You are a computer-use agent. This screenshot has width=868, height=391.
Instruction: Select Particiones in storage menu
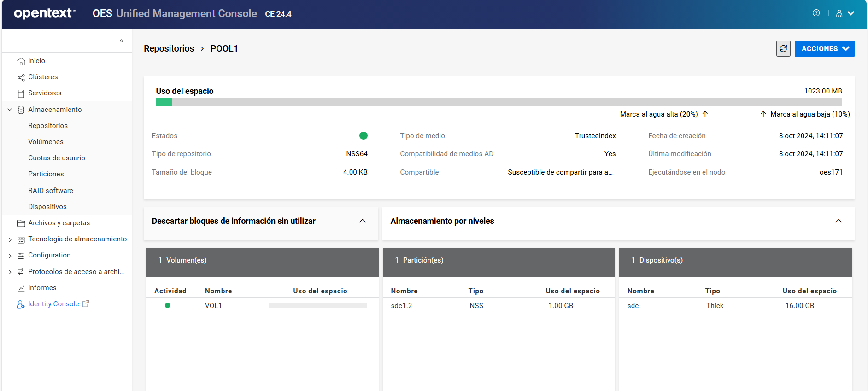46,174
